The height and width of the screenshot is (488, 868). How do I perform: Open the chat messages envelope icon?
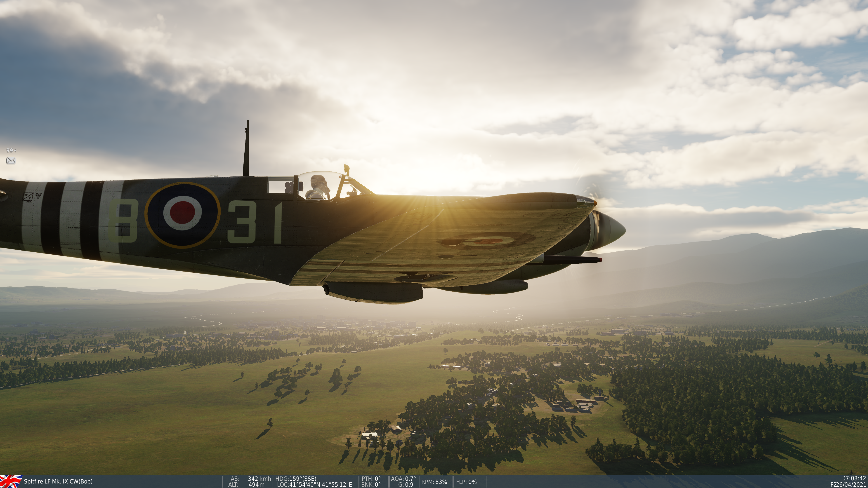pyautogui.click(x=11, y=161)
